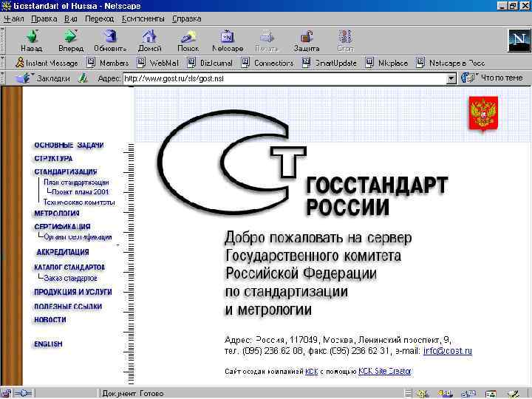Open the Файл menu
The width and height of the screenshot is (532, 399).
pos(13,18)
